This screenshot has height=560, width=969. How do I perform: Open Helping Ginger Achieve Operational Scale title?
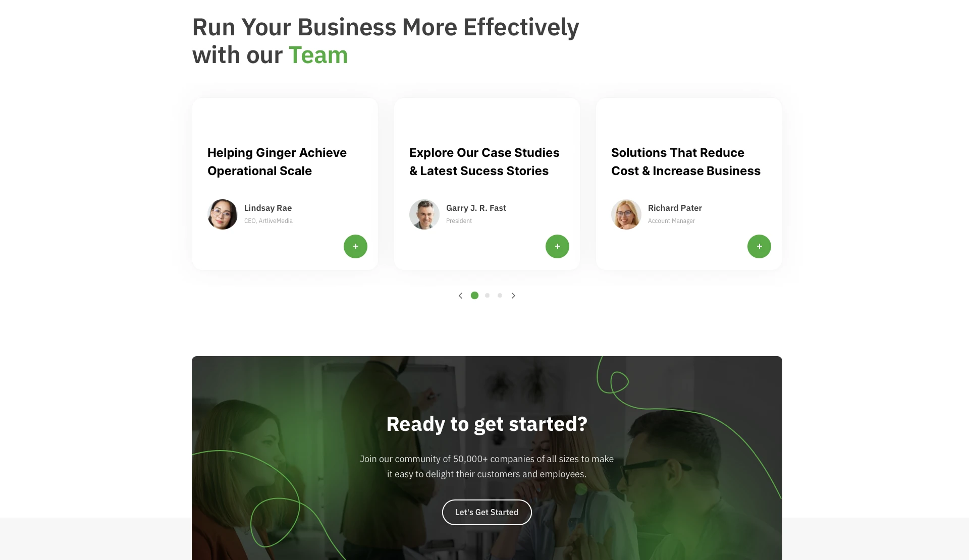[277, 161]
